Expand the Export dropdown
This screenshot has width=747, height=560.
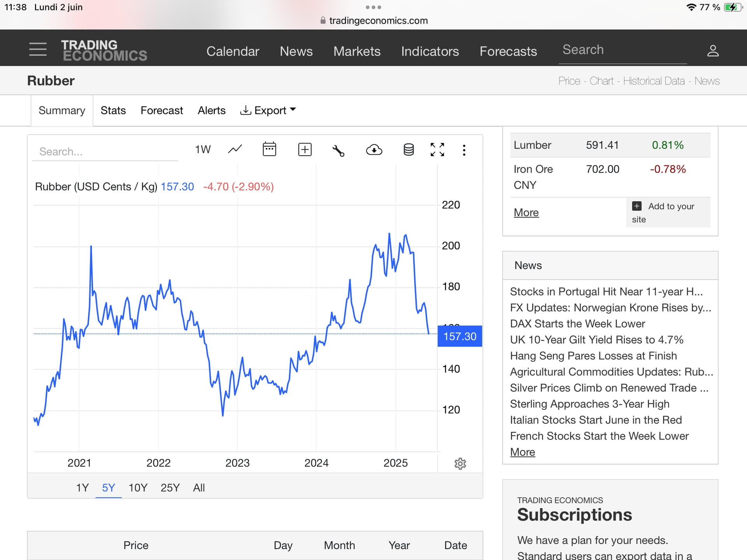tap(268, 110)
